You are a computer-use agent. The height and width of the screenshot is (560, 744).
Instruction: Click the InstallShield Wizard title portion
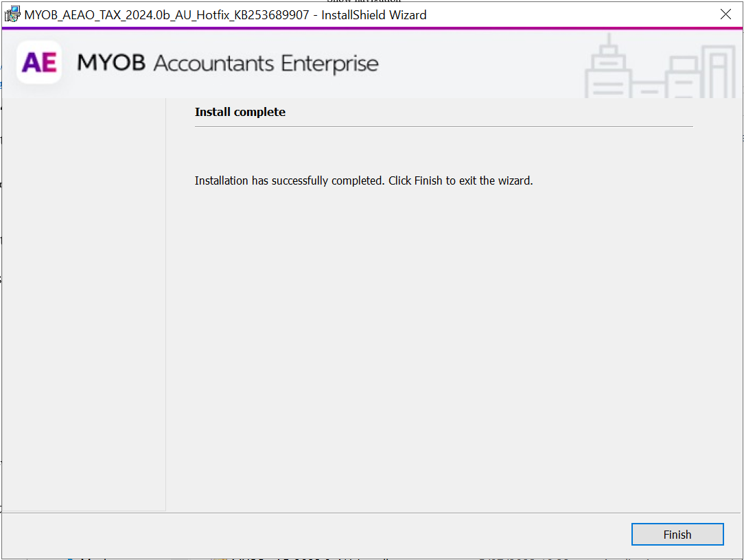[x=374, y=14]
